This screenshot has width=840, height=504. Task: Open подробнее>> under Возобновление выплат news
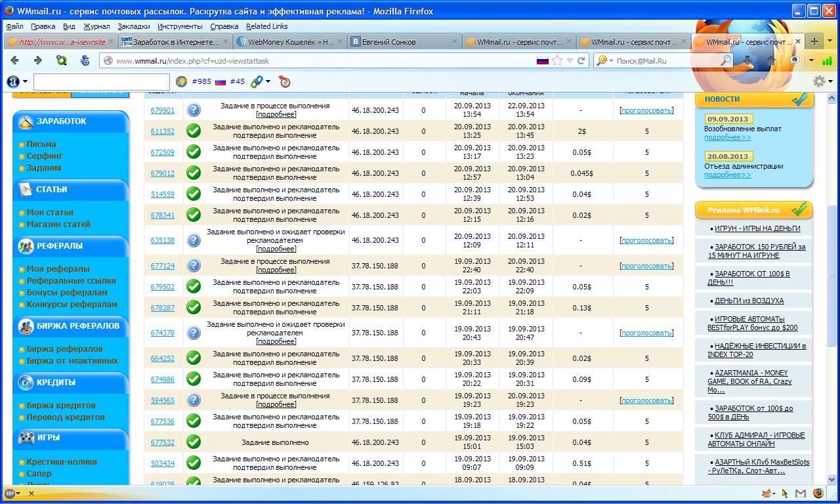(x=727, y=138)
